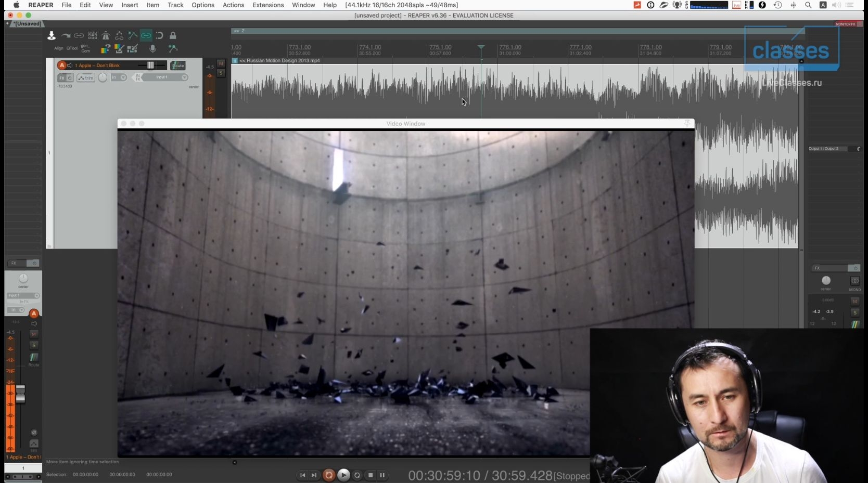The height and width of the screenshot is (483, 868).
Task: Click the envelope nodes icon in second toolbar row
Action: click(173, 48)
